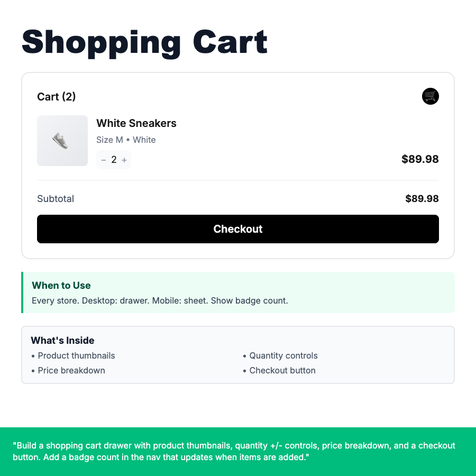Click the Price breakdown bullet item
476x476 pixels.
click(x=71, y=371)
